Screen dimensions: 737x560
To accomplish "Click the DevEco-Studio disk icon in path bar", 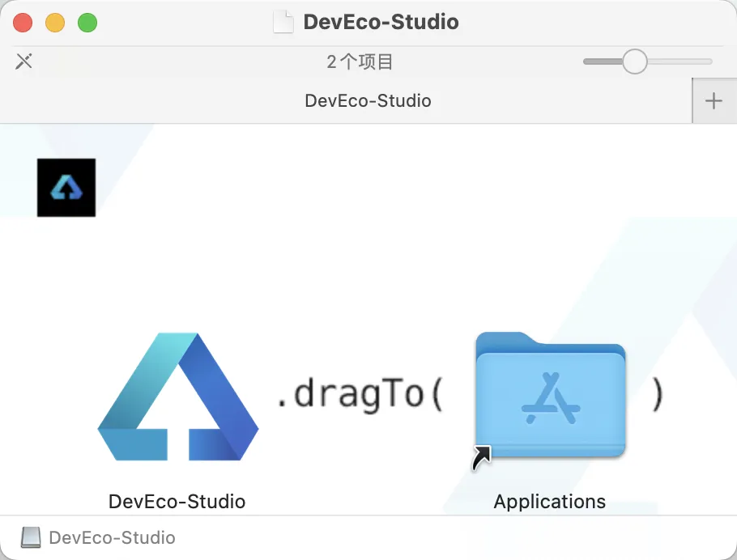I will pos(31,537).
